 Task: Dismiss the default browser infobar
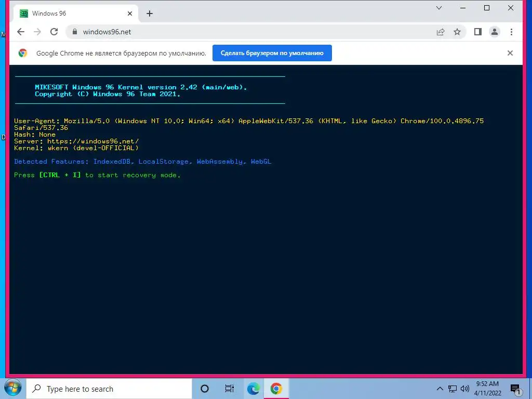[510, 53]
